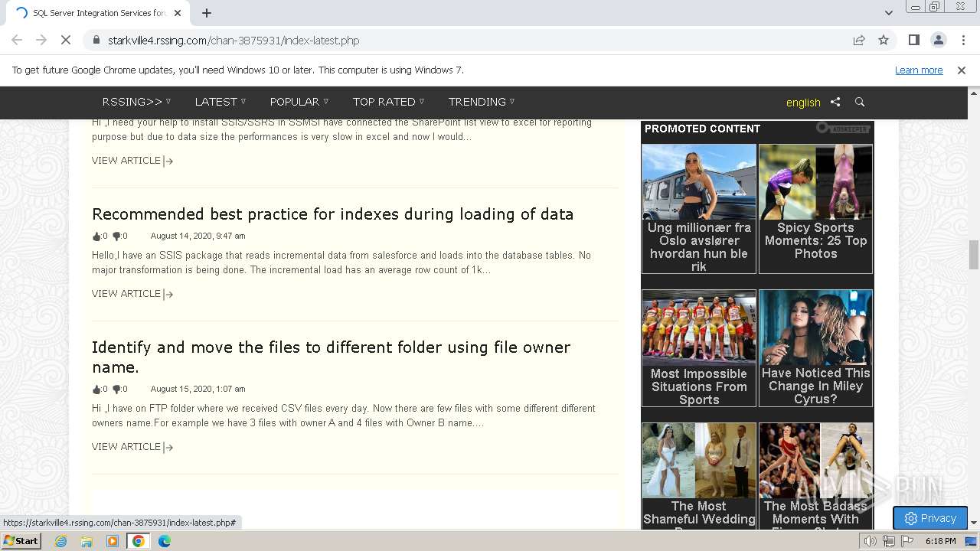Open Windows Explorer folder from the taskbar
980x551 pixels.
(x=87, y=541)
